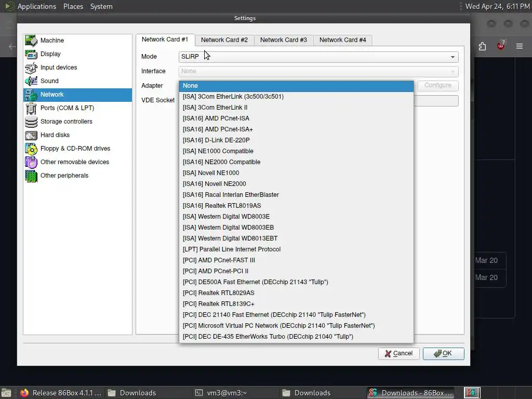Screen dimensions: 532x399
Task: Select [ISA16] AMD PCnet-ISA adapter
Action: pos(296,118)
